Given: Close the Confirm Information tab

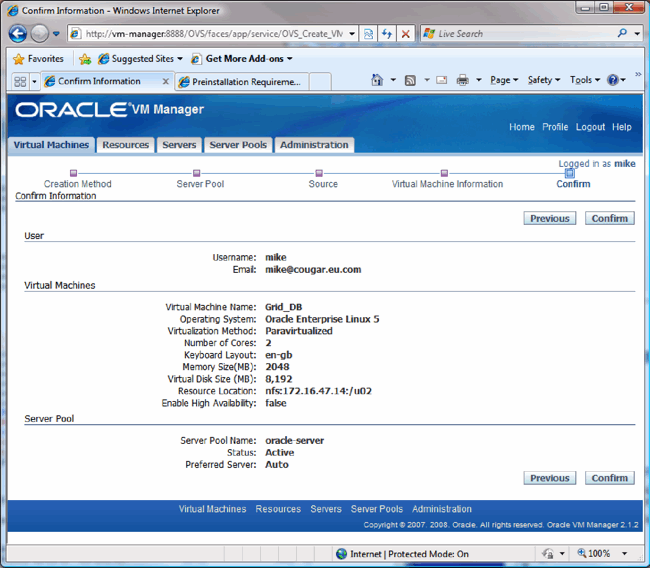Looking at the screenshot, I should (165, 81).
